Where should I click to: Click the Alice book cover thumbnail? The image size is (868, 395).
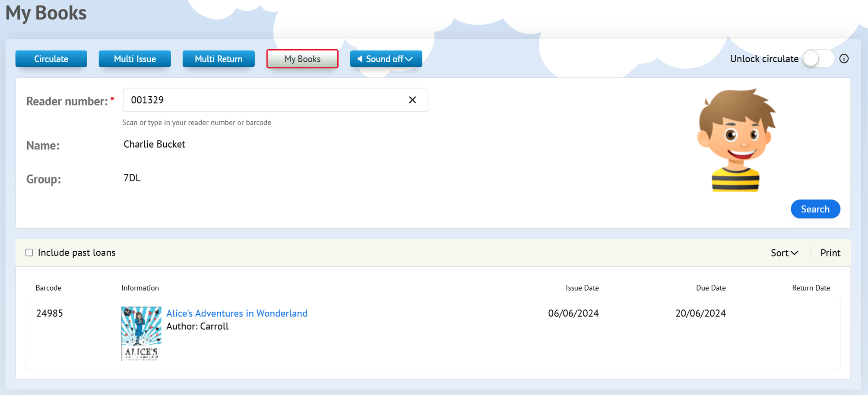point(141,333)
